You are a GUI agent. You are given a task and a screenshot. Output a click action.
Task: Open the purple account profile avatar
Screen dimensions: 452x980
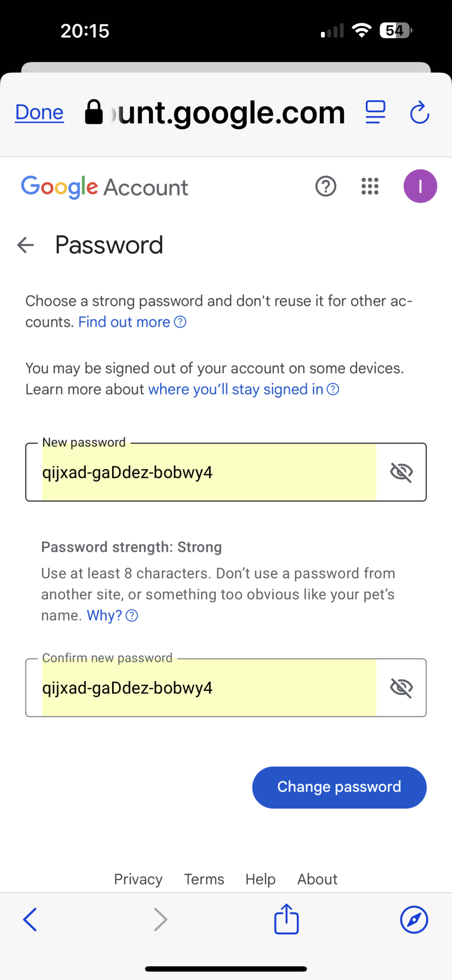point(420,186)
